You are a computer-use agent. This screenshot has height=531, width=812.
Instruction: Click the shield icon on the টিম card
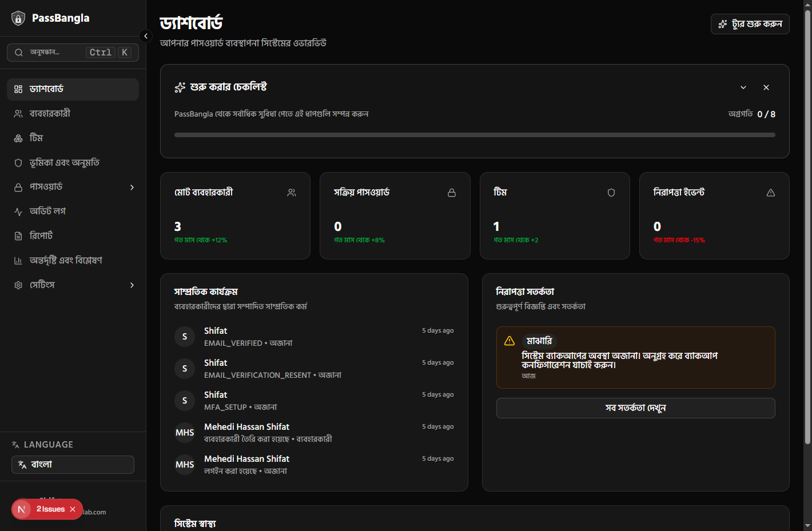tap(611, 193)
